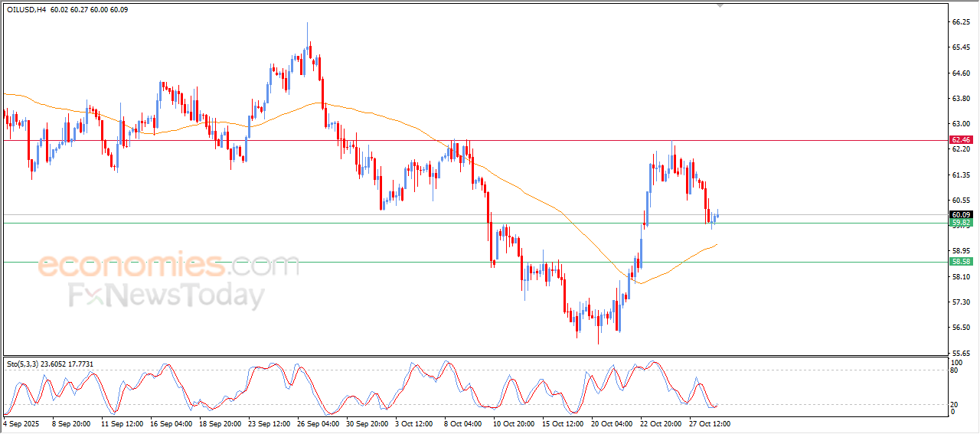The height and width of the screenshot is (434, 980).
Task: Click the stochastic 80 level label
Action: [x=953, y=370]
